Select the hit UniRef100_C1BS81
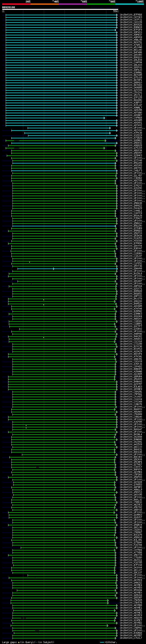 [131, 321]
